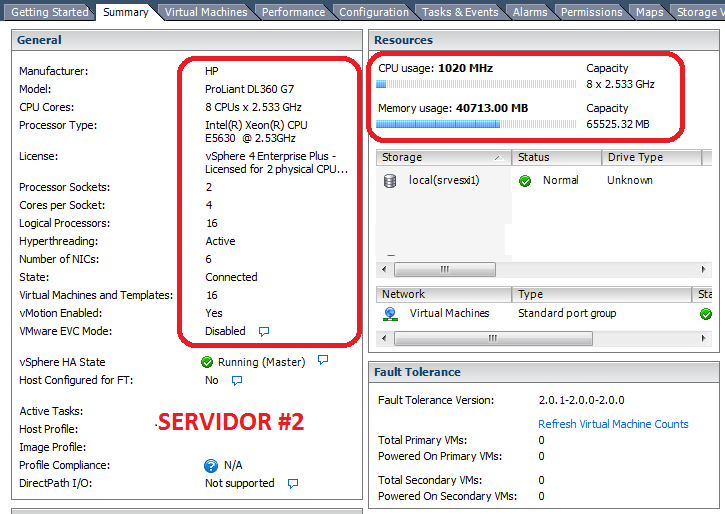725x514 pixels.
Task: Click the 1020 MHz CPU usage value
Action: click(465, 68)
